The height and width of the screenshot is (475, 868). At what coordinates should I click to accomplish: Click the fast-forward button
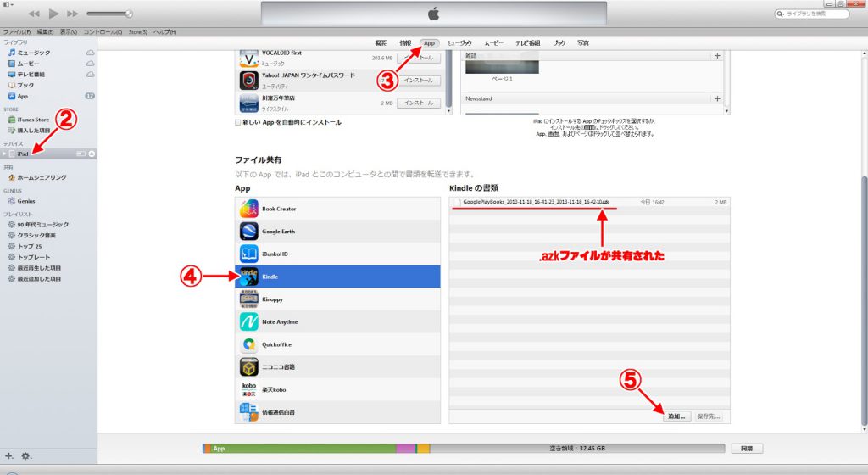coord(73,14)
